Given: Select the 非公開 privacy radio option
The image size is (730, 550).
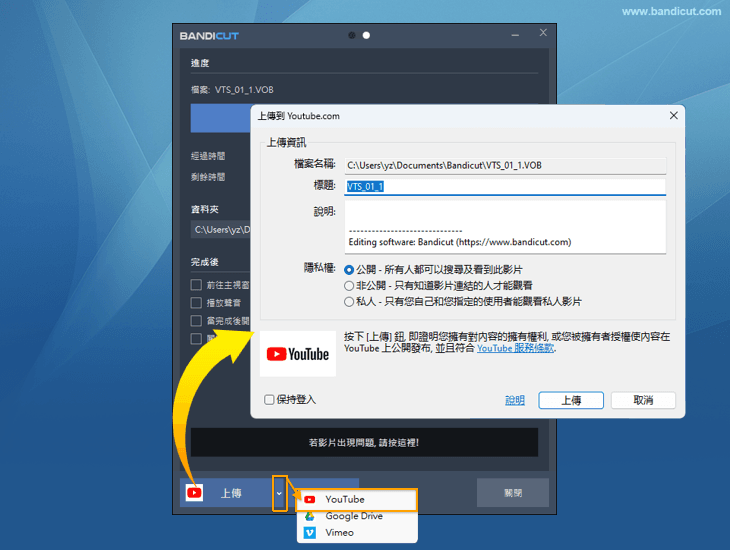Looking at the screenshot, I should (x=349, y=285).
